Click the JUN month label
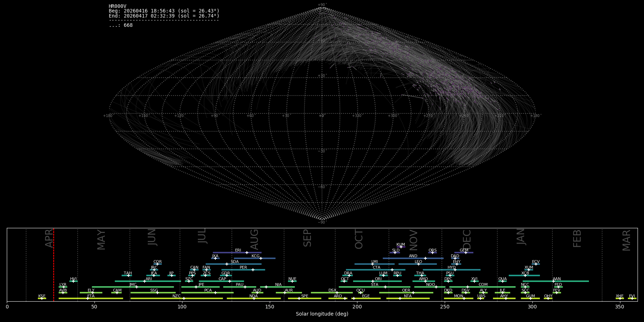 [x=152, y=237]
